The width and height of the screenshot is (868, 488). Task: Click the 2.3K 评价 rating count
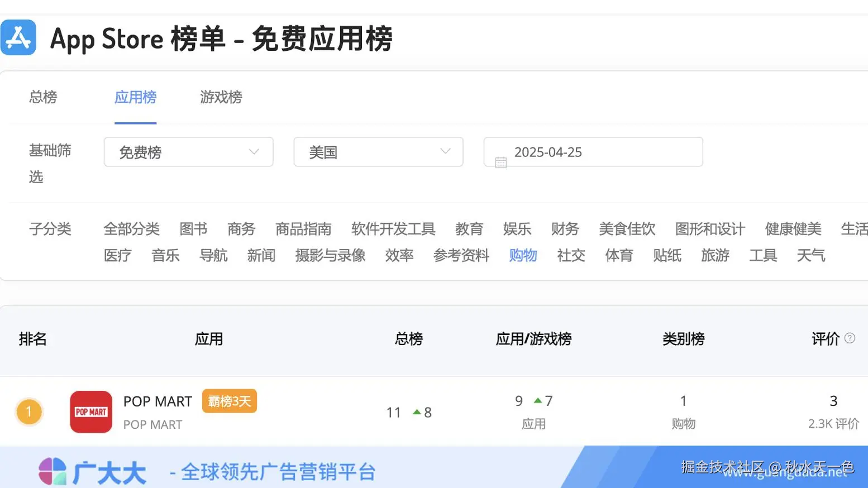pos(833,424)
